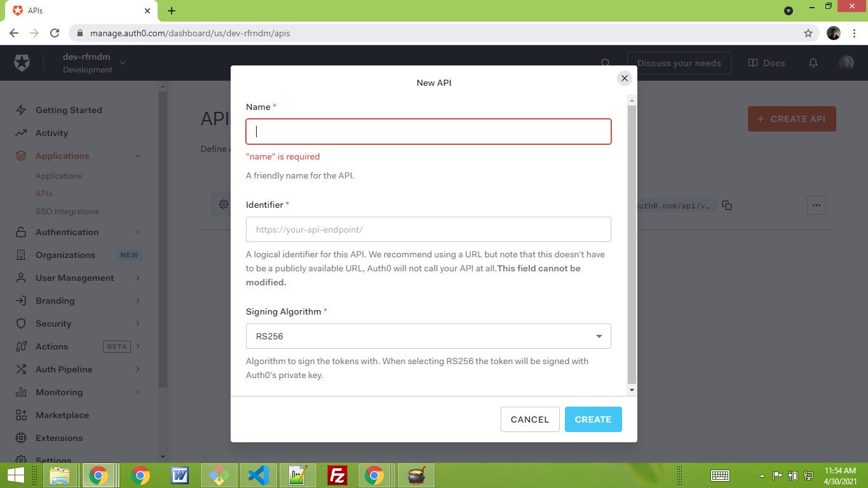Viewport: 868px width, 488px height.
Task: Open the notifications bell
Action: coord(813,63)
